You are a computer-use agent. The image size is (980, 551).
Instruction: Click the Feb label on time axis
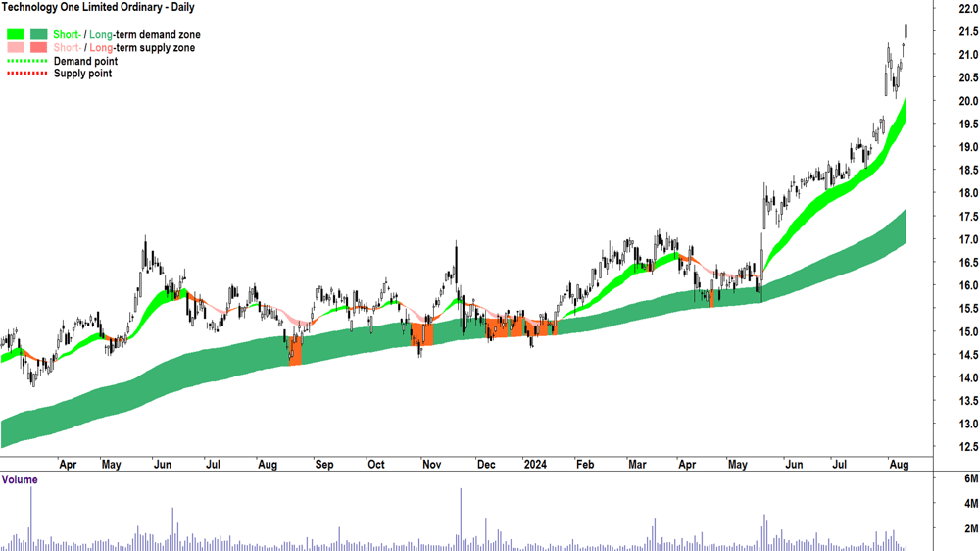[585, 465]
